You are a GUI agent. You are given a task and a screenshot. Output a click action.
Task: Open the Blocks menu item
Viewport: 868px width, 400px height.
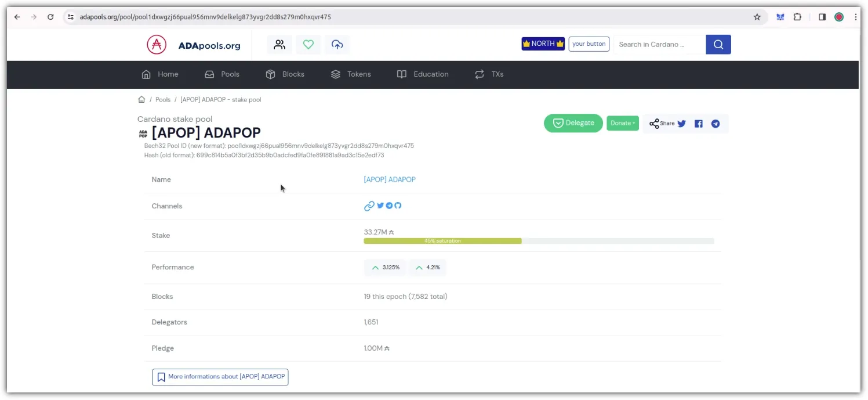click(x=285, y=74)
